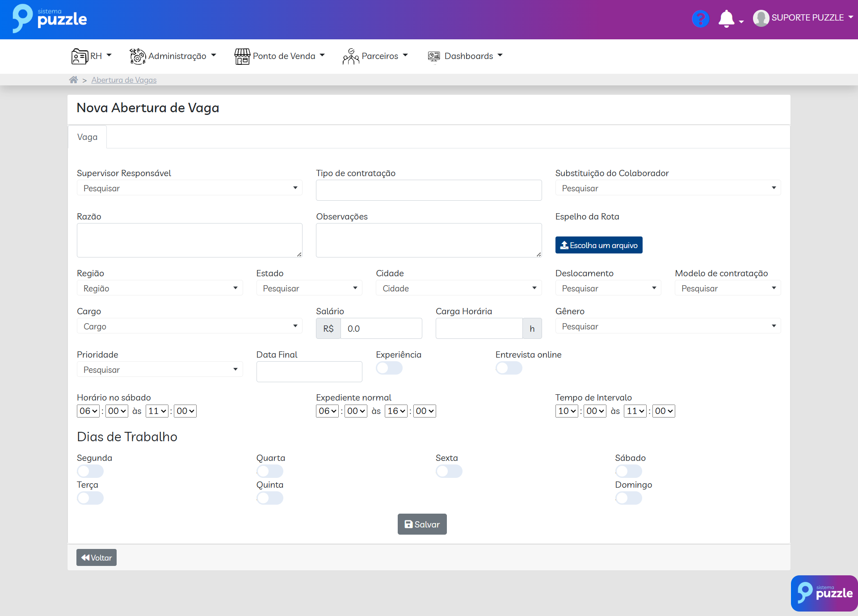Click the home icon in breadcrumb
This screenshot has width=858, height=616.
click(x=73, y=80)
